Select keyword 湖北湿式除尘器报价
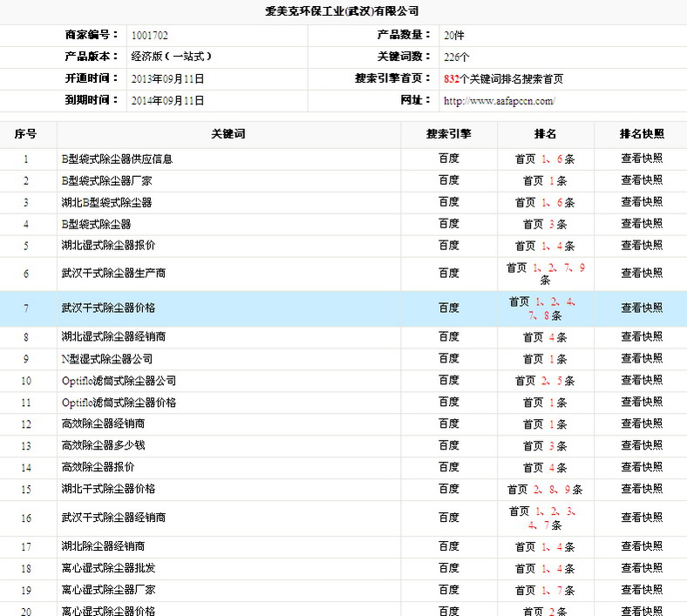The width and height of the screenshot is (687, 616). point(108,246)
